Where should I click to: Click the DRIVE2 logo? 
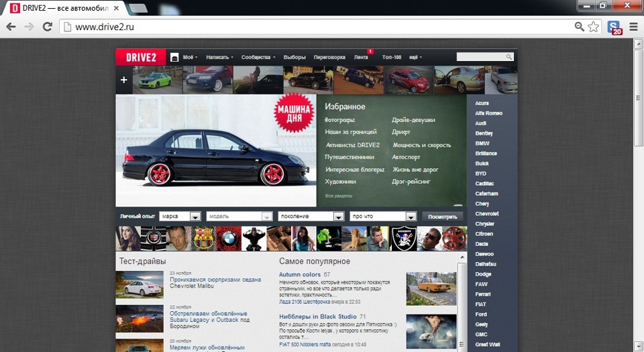click(x=141, y=58)
